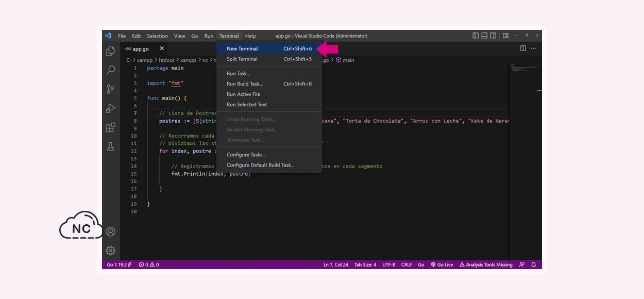Viewport: 644px width, 299px height.
Task: Choose Configure Tasks... menu entry
Action: [269, 155]
